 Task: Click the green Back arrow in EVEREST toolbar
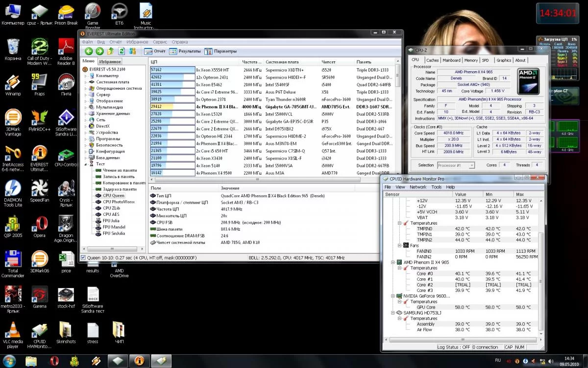[88, 51]
